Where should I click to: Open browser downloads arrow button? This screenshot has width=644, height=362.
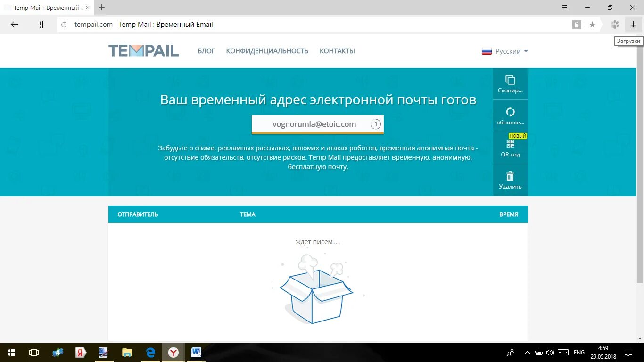click(x=633, y=25)
